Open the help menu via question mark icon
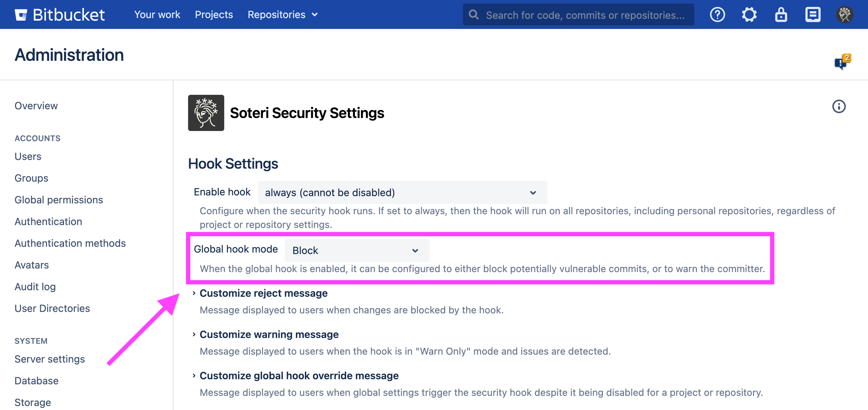Viewport: 868px width, 410px height. 717,14
